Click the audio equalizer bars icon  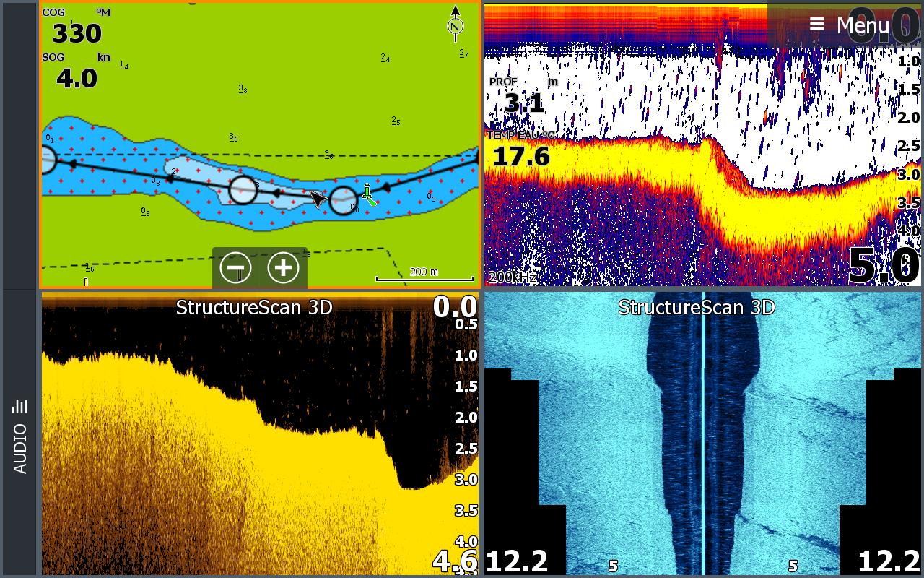click(19, 407)
